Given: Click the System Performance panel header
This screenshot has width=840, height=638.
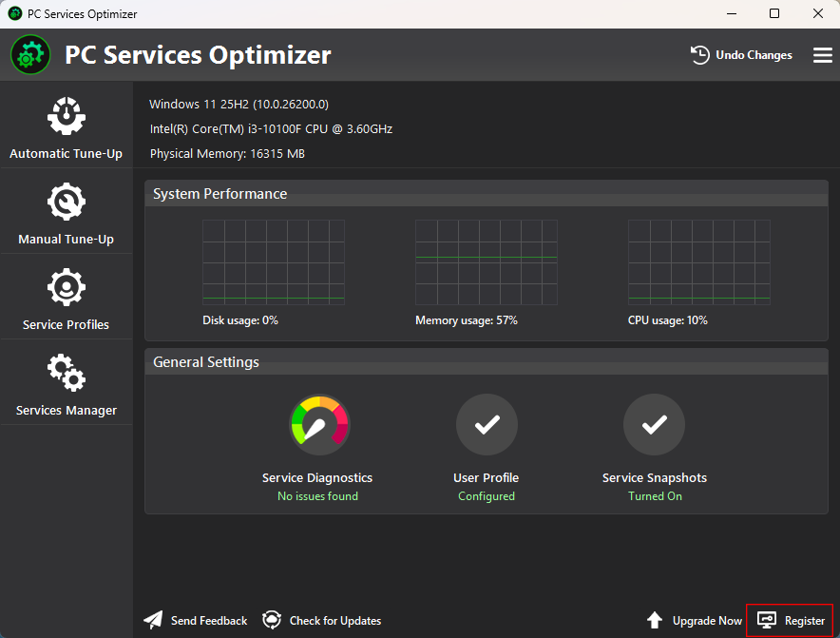Looking at the screenshot, I should 487,194.
